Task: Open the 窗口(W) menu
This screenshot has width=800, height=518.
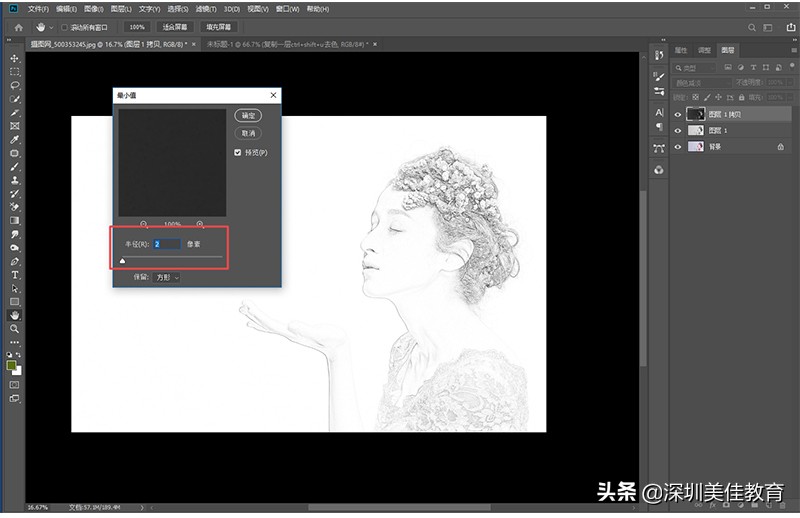Action: (288, 9)
